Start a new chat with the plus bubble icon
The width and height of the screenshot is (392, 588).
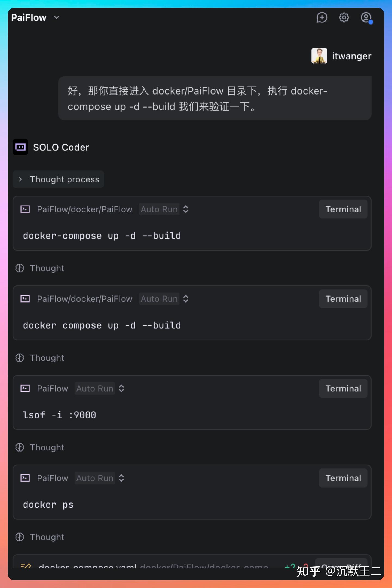pos(322,17)
